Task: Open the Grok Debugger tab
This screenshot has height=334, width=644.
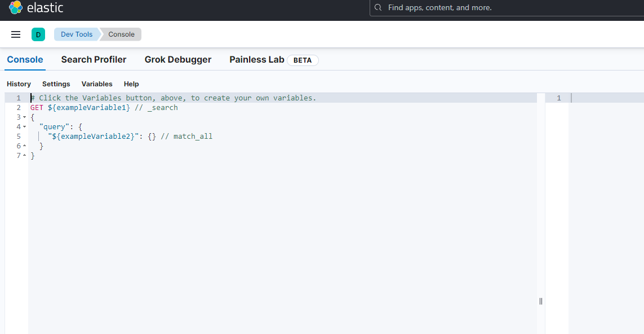Action: tap(178, 60)
